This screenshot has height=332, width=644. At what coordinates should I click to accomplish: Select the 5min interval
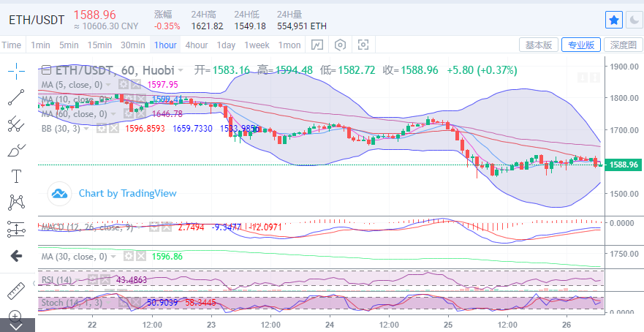(x=69, y=45)
